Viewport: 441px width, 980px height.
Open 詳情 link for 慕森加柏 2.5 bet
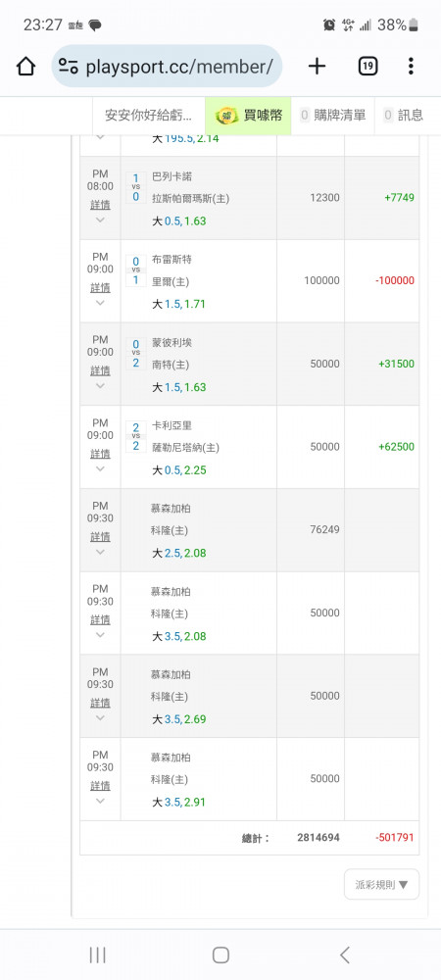tap(100, 537)
